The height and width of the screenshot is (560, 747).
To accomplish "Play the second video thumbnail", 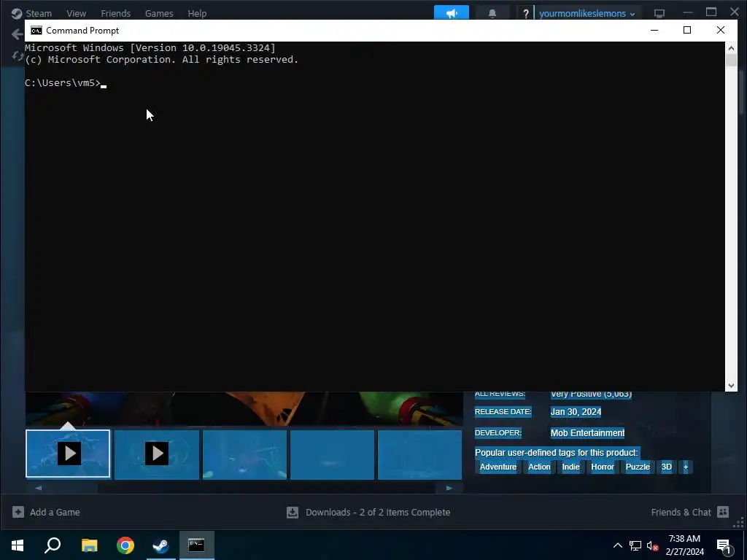I will pyautogui.click(x=157, y=454).
